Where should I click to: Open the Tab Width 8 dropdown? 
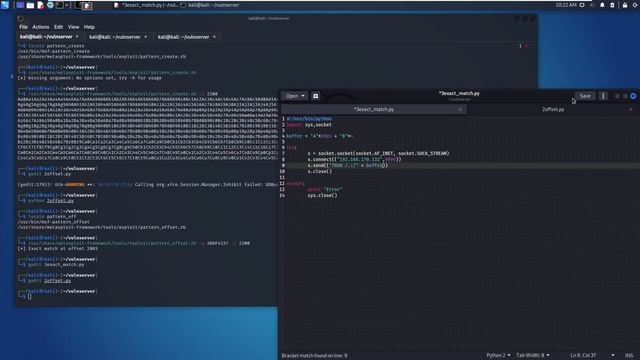tap(533, 356)
